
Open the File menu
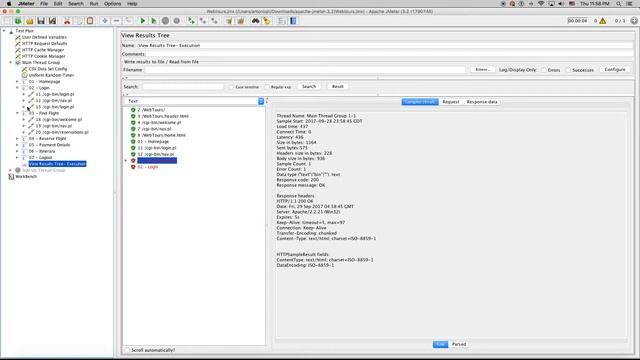tap(44, 4)
